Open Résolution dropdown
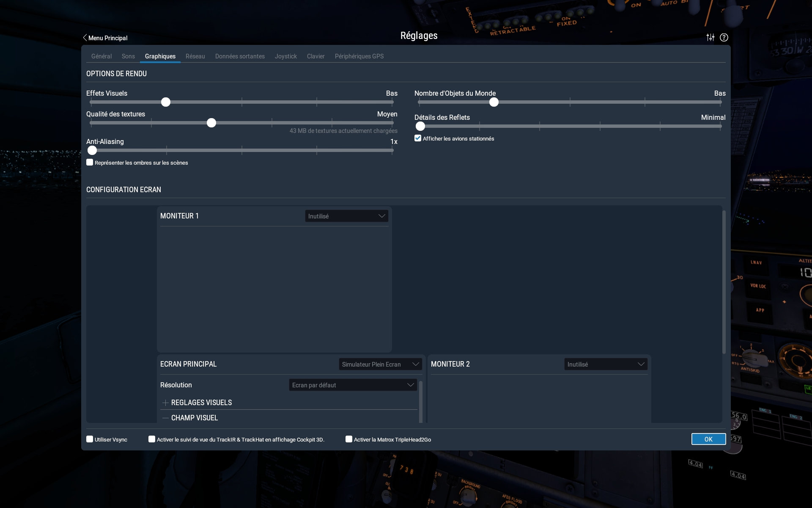 coord(353,385)
